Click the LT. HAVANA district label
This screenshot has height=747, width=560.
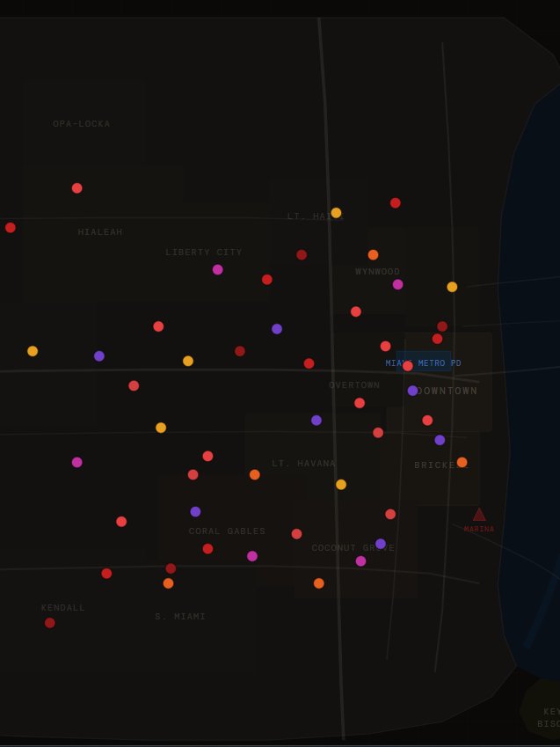coord(304,464)
